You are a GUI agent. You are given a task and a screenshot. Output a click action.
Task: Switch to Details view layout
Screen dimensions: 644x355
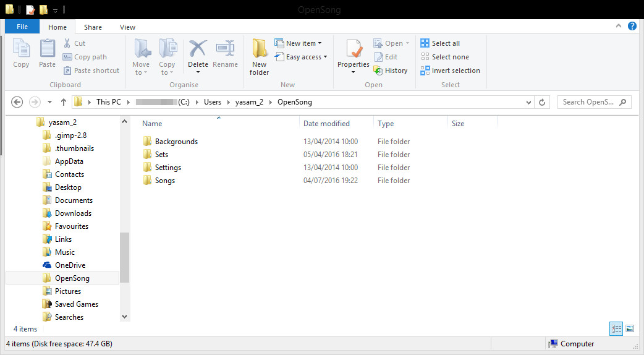pyautogui.click(x=616, y=328)
